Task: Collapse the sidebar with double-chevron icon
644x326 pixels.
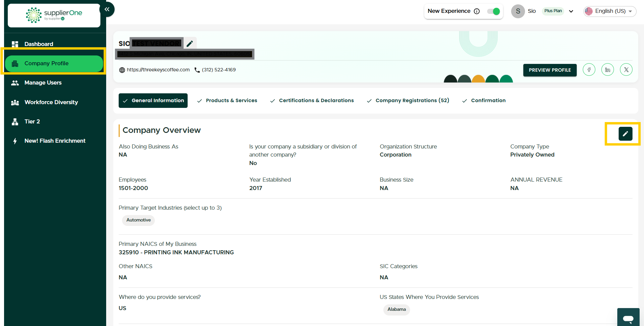Action: click(107, 9)
